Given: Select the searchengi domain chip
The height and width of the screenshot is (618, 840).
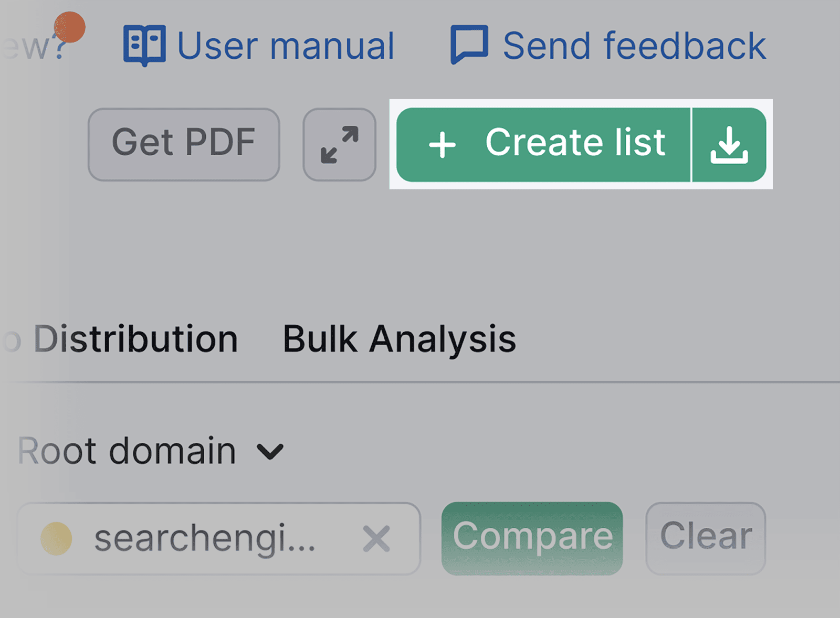Looking at the screenshot, I should point(205,538).
